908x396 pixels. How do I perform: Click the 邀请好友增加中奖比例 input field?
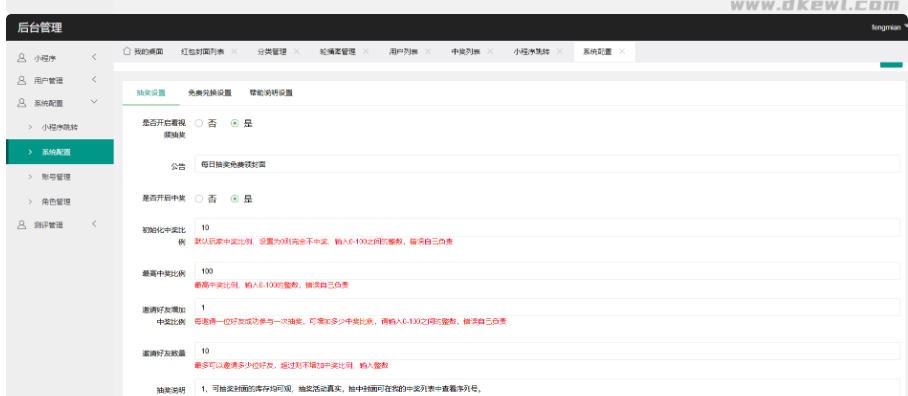tap(547, 307)
